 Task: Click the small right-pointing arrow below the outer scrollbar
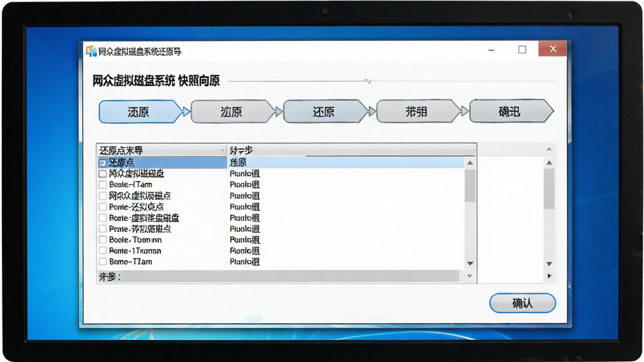pyautogui.click(x=549, y=277)
